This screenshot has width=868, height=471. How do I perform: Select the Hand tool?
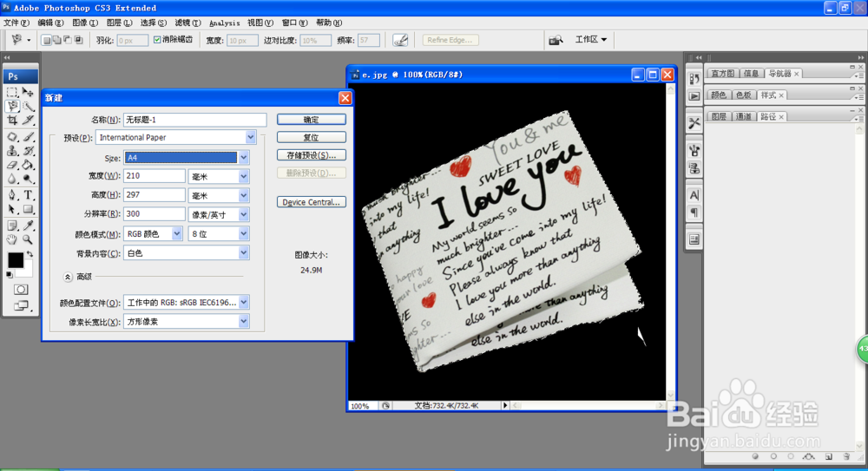(x=12, y=239)
